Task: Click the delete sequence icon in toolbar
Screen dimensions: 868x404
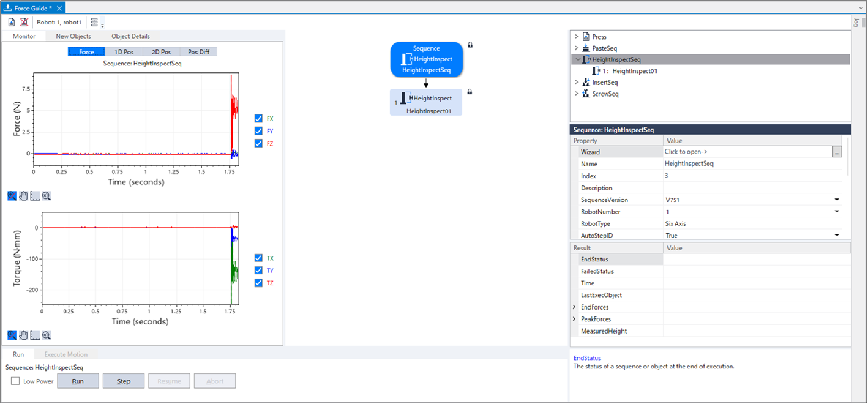Action: [24, 22]
